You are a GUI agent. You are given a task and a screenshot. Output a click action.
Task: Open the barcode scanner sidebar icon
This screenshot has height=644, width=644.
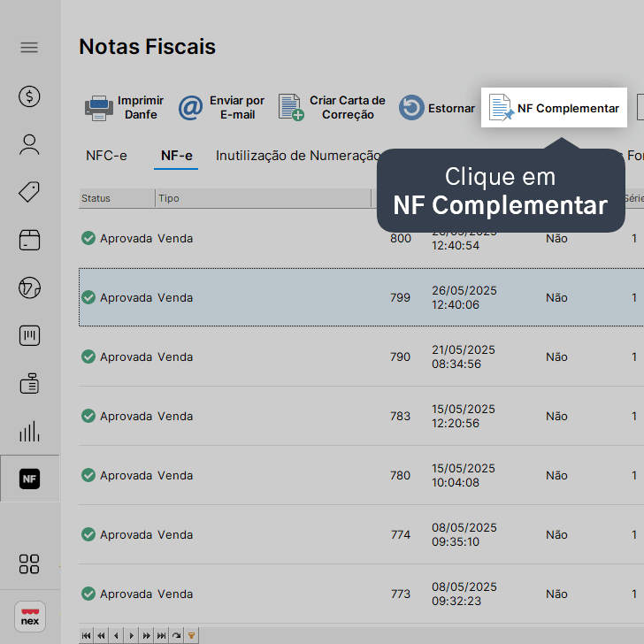[29, 335]
